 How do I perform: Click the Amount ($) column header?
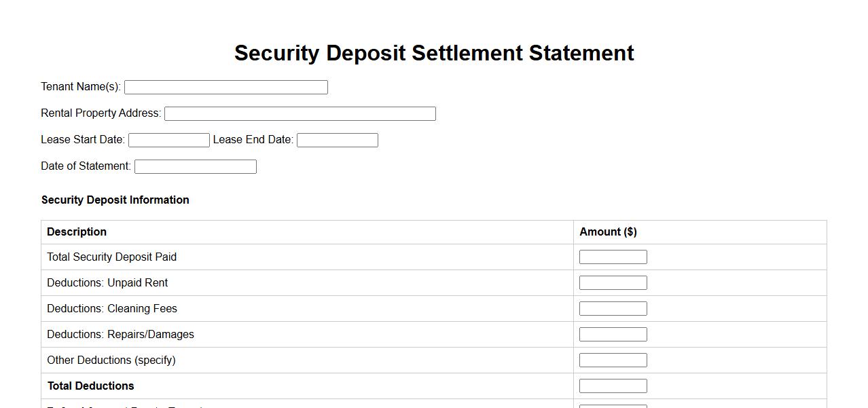click(608, 232)
